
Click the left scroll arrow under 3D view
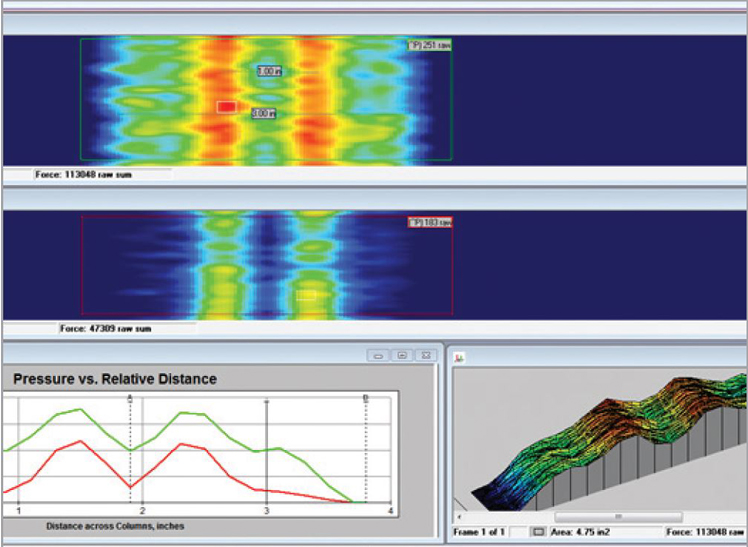pos(460,517)
